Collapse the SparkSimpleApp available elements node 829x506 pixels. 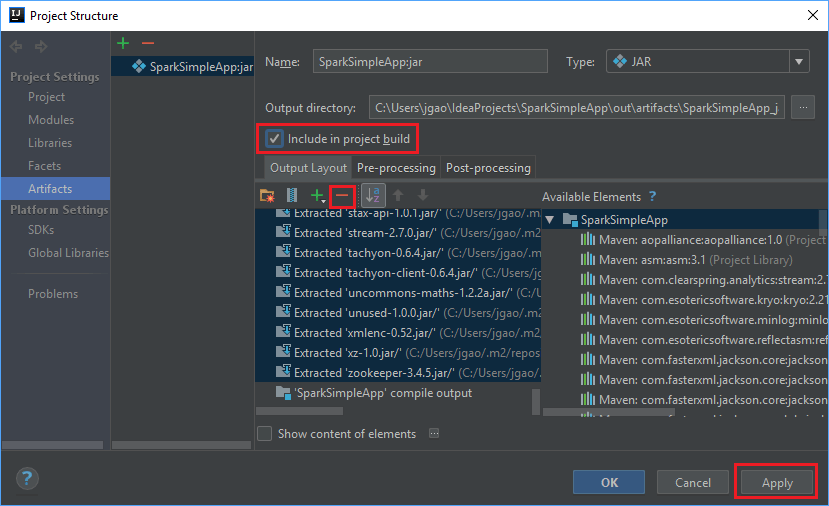pyautogui.click(x=549, y=219)
